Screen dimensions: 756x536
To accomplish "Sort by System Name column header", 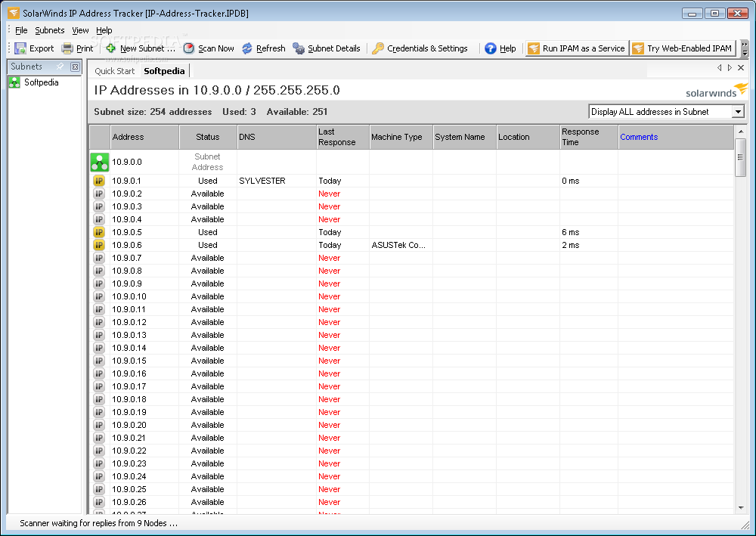I will 465,137.
